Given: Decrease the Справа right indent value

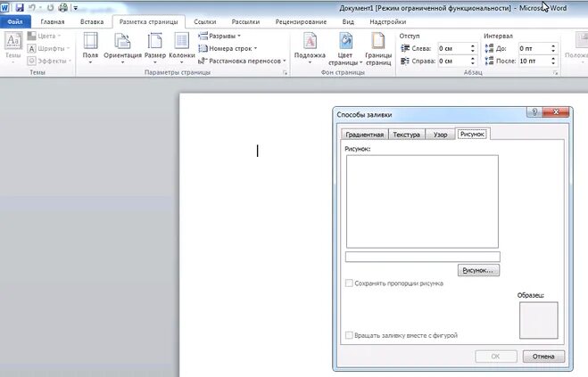Looking at the screenshot, I should click(473, 63).
